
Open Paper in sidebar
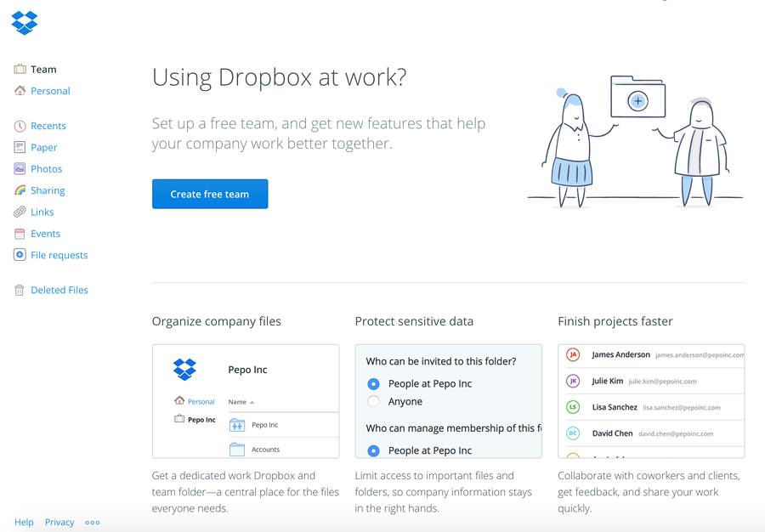pos(44,147)
